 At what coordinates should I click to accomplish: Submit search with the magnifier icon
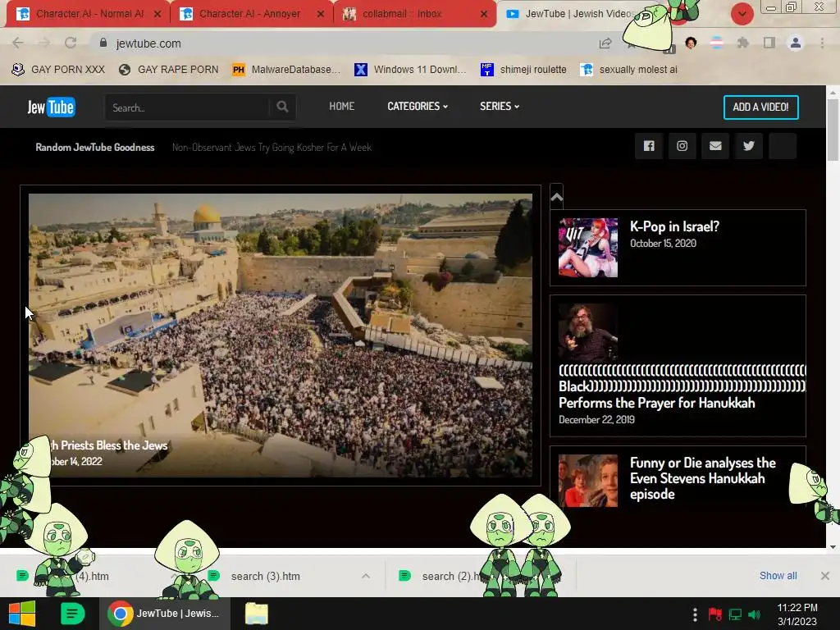(282, 107)
